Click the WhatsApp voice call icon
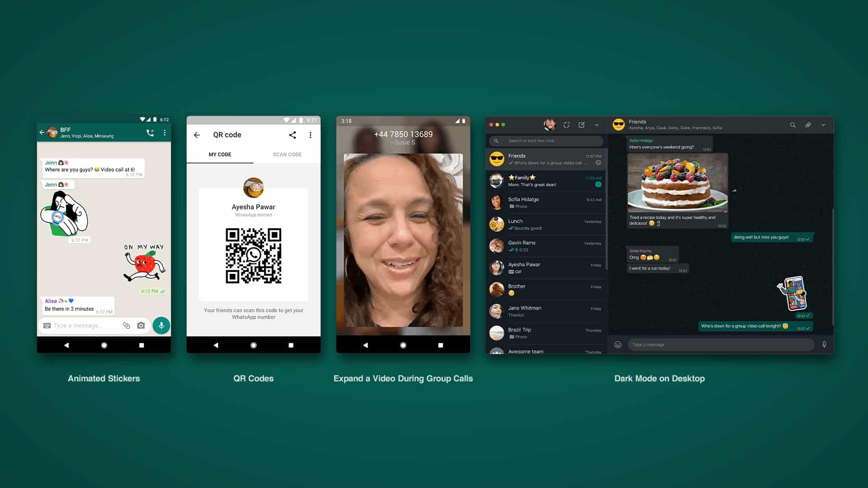 click(x=151, y=132)
